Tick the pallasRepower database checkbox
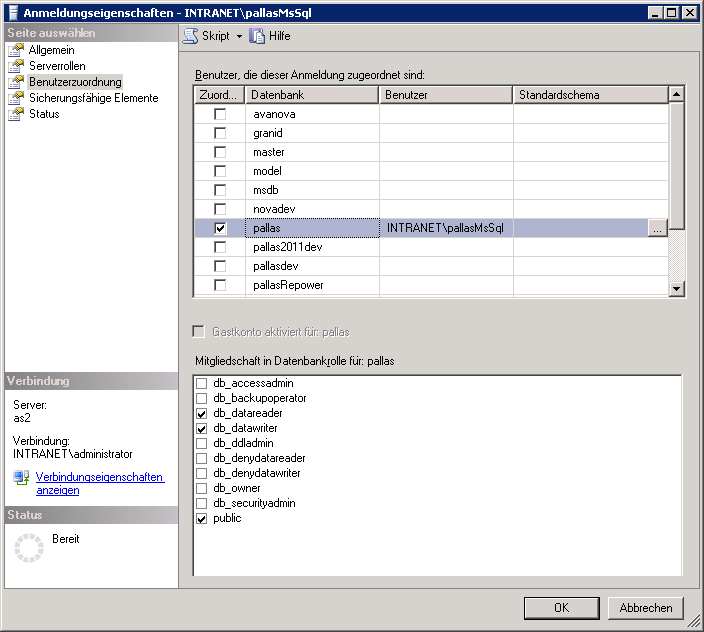704x632 pixels. [x=220, y=285]
